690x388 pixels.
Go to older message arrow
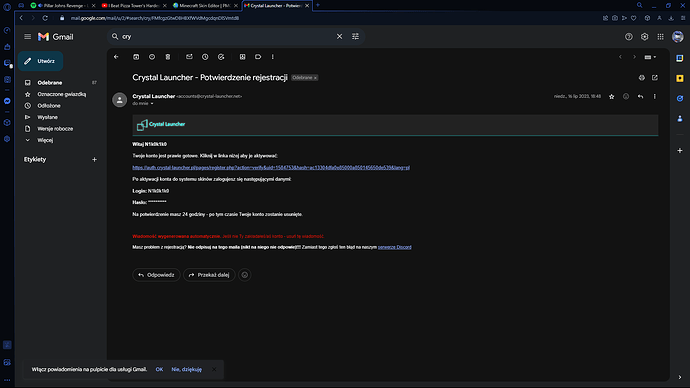coord(634,57)
